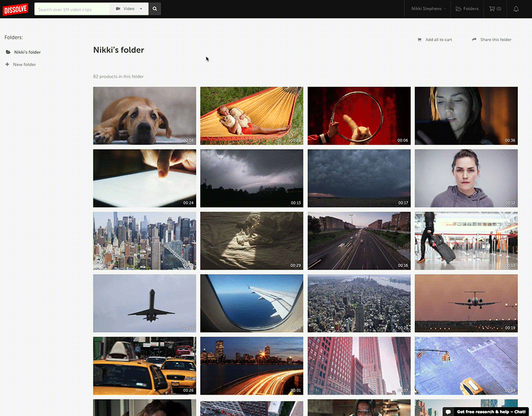The image size is (532, 416).
Task: Click the 82 products in this folder text
Action: [x=118, y=77]
